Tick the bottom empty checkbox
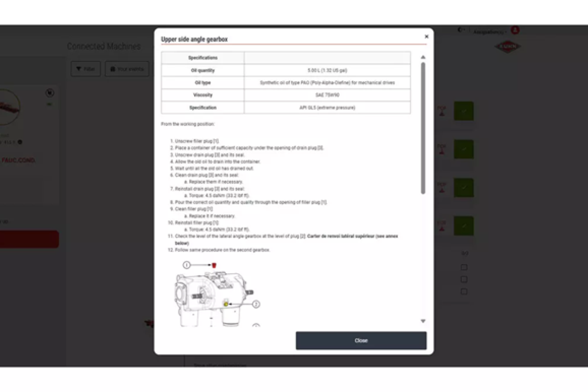This screenshot has height=392, width=588. click(464, 291)
